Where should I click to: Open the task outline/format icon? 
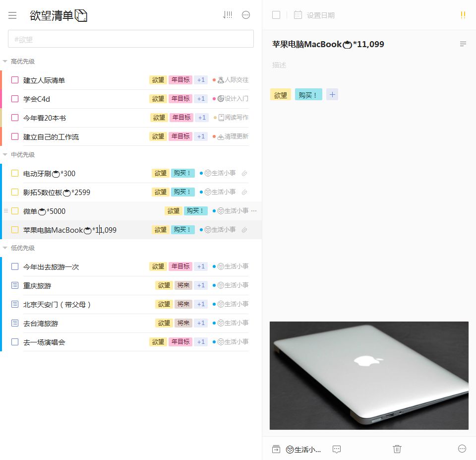(x=463, y=44)
